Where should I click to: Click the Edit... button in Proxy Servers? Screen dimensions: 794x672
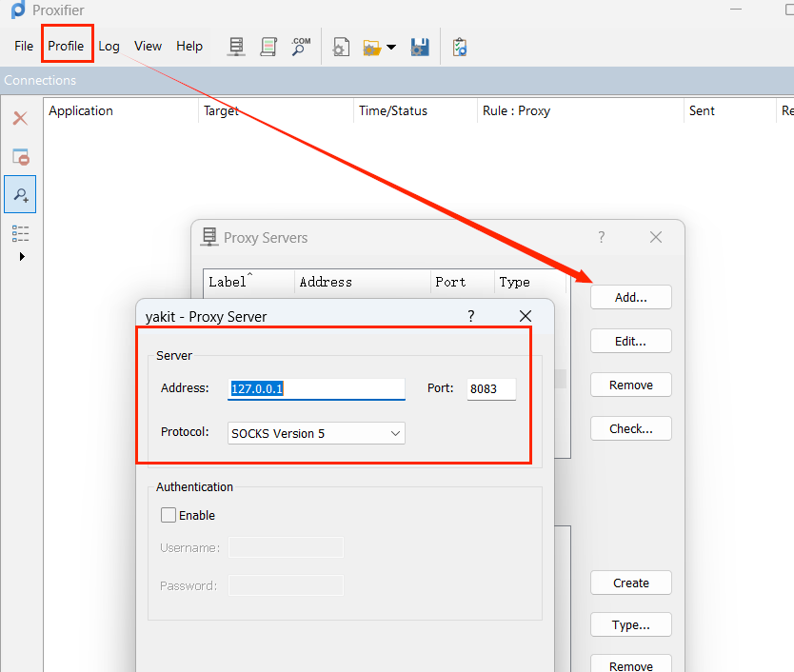coord(631,342)
